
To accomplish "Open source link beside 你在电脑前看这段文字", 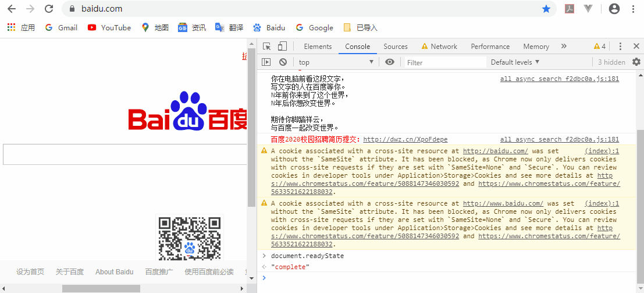I will (560, 79).
